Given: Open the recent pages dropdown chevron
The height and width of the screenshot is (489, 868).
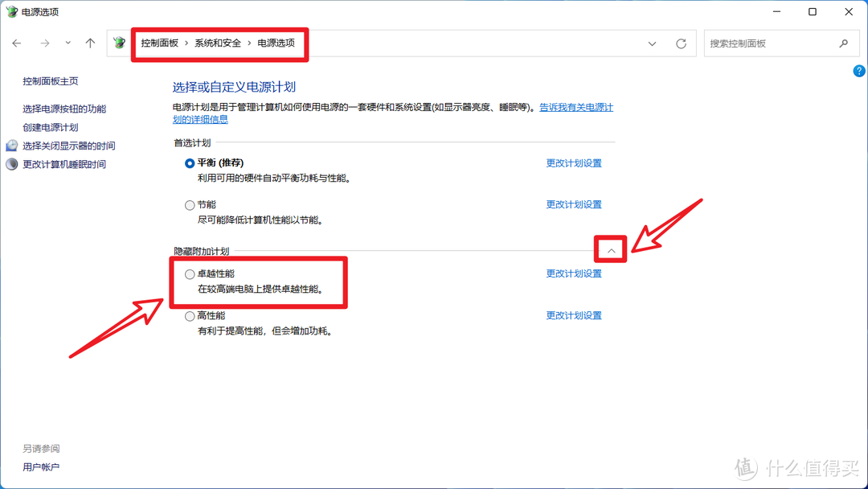Looking at the screenshot, I should click(x=68, y=43).
